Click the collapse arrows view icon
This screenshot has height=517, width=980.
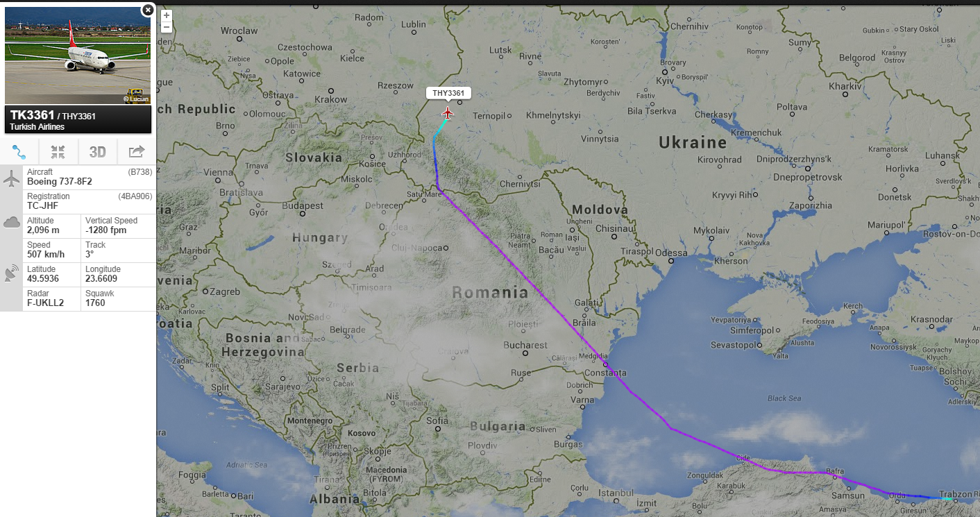point(58,152)
